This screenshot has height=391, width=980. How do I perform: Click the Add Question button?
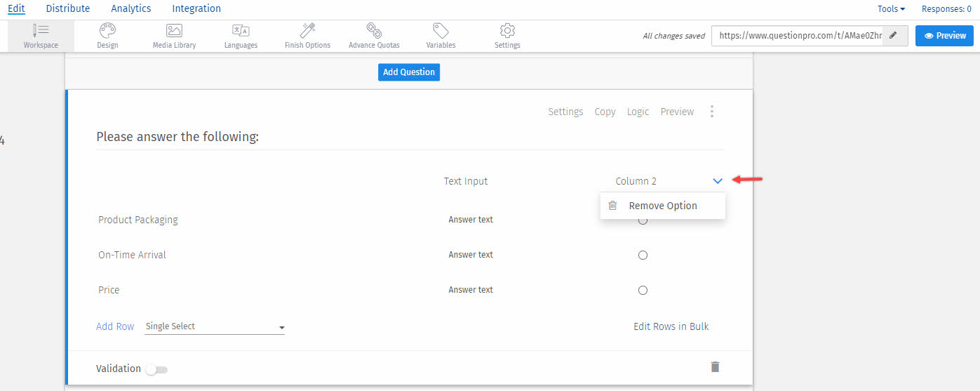tap(409, 72)
